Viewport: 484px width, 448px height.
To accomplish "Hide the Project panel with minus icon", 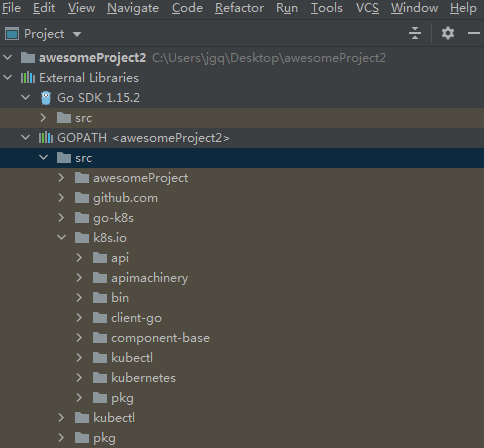I will pos(474,33).
